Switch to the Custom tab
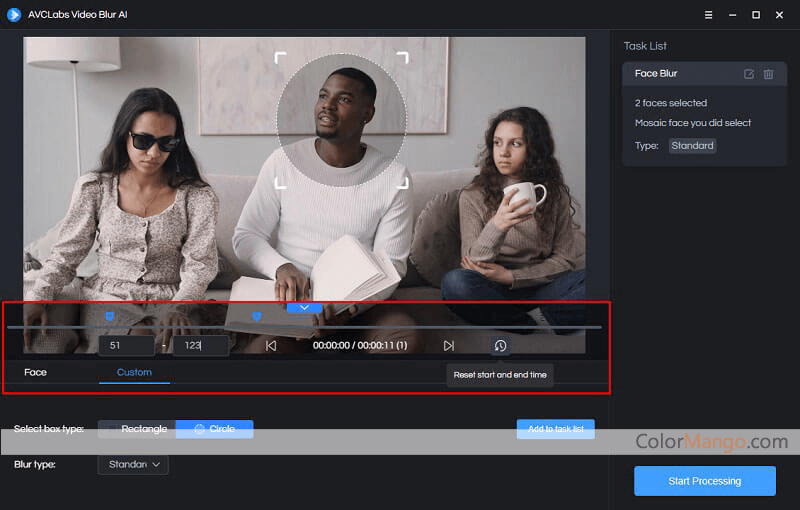 pyautogui.click(x=134, y=372)
